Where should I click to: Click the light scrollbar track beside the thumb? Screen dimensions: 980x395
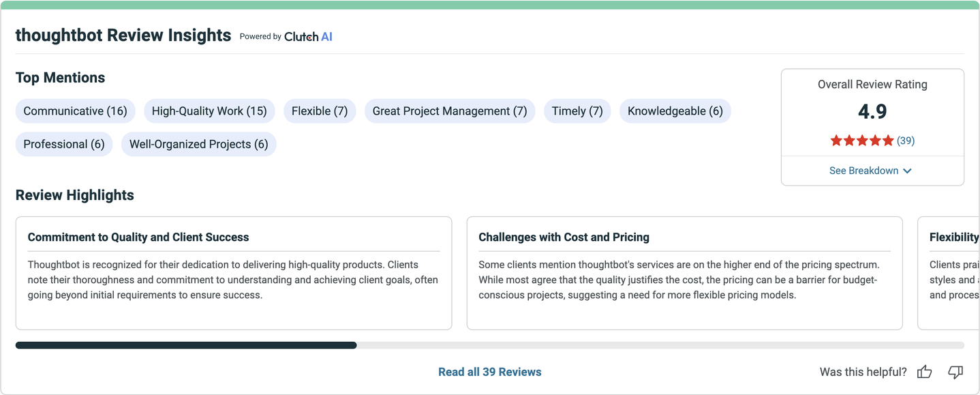click(x=660, y=345)
